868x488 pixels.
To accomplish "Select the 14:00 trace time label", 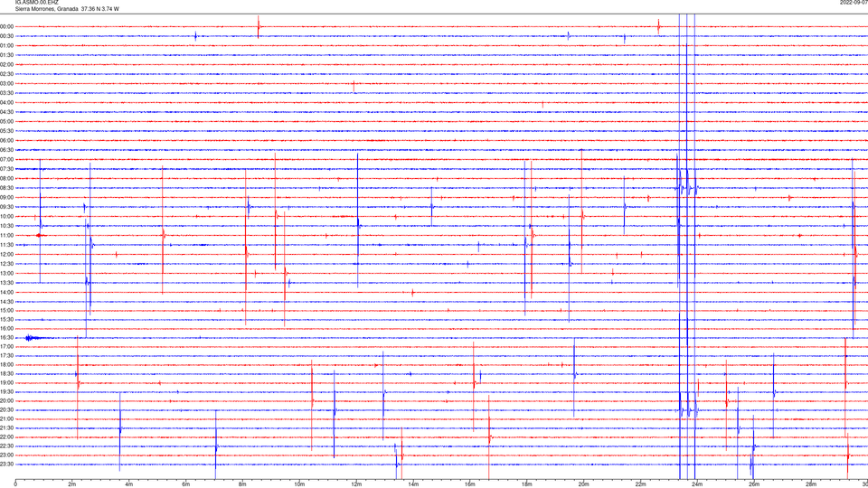I will pos(6,292).
